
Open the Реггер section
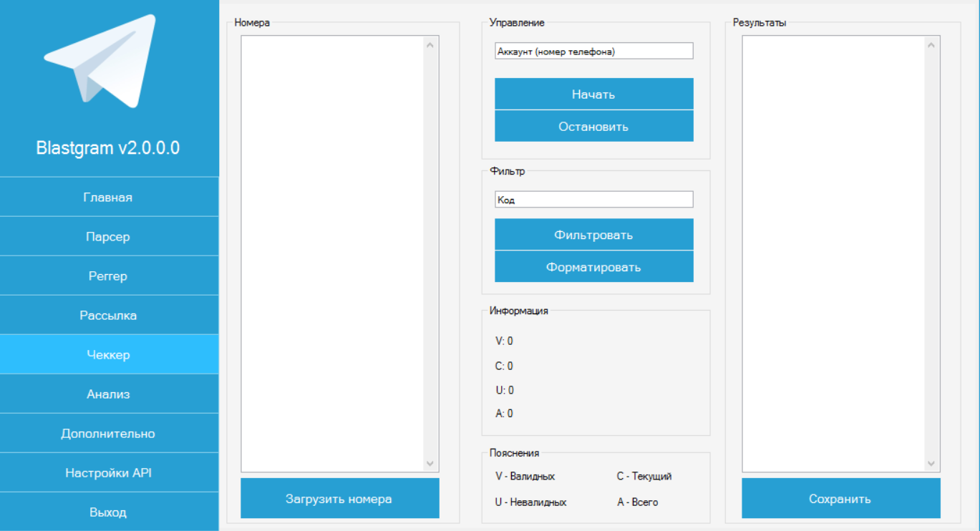pyautogui.click(x=108, y=276)
